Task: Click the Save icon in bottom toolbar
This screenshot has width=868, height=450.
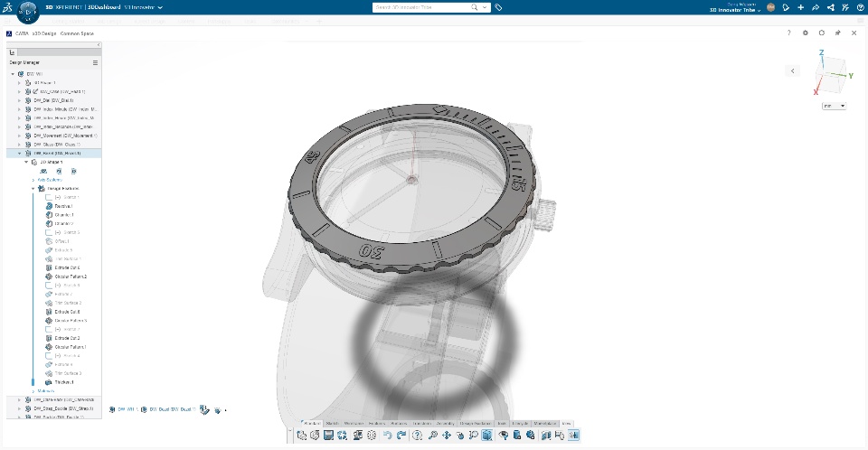Action: pos(328,436)
